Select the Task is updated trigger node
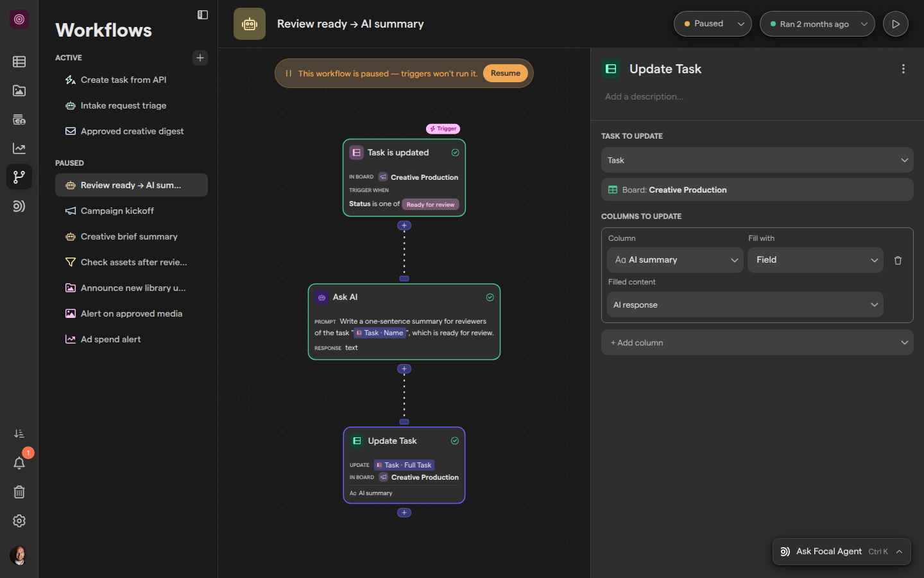924x578 pixels. point(404,178)
